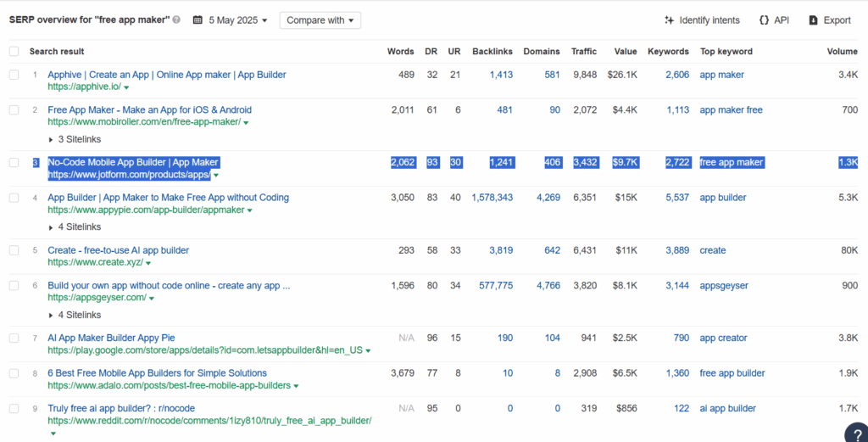Open URL dropdown arrow for play.google.com link
868x442 pixels.
368,351
